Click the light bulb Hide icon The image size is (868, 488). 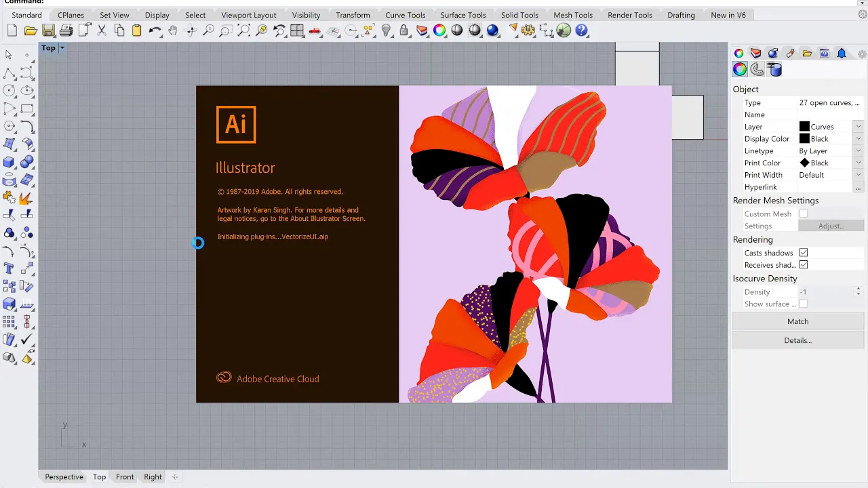pos(387,30)
